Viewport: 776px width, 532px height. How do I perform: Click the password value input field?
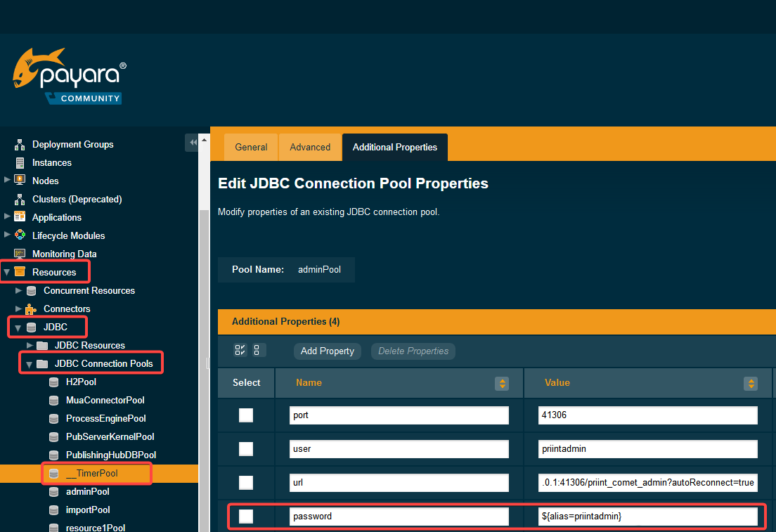647,517
